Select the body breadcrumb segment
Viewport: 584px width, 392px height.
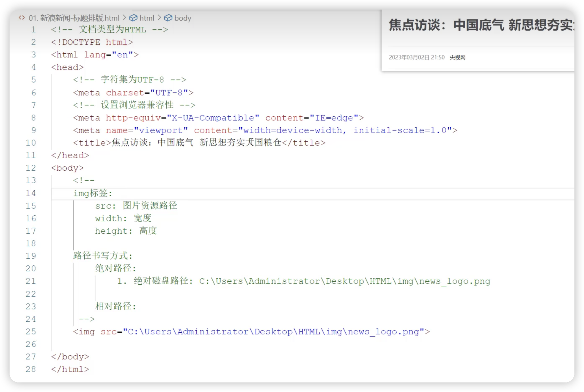(x=183, y=18)
